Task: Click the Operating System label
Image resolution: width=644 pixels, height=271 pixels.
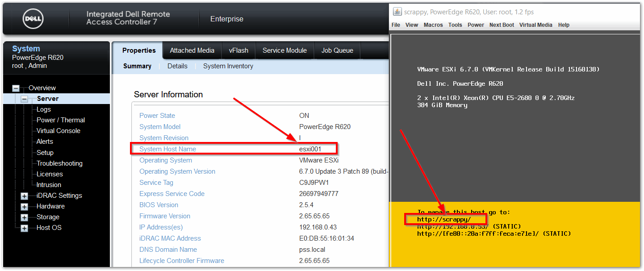Action: point(166,160)
